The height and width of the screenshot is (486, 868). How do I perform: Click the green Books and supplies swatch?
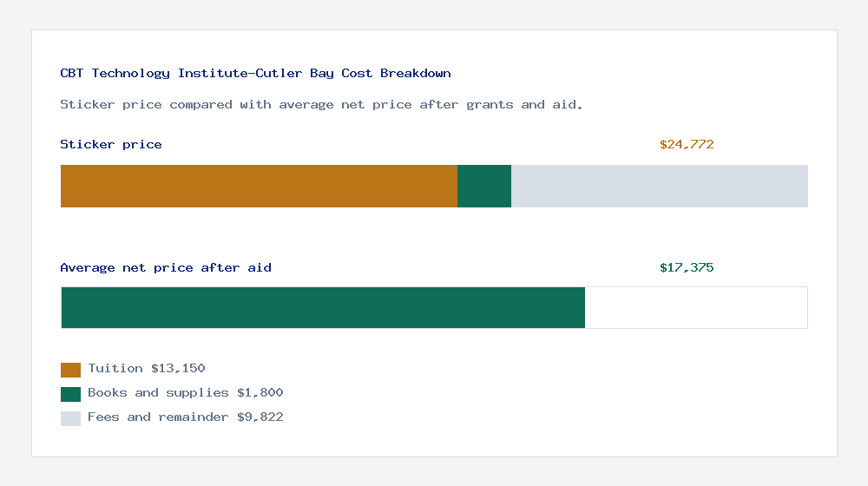(70, 394)
